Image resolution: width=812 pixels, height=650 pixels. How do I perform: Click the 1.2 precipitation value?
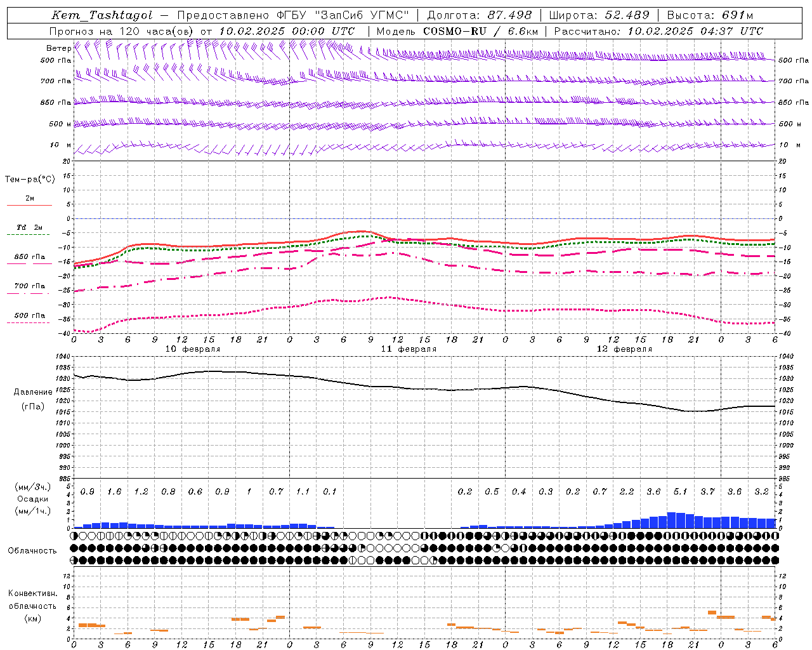point(141,492)
